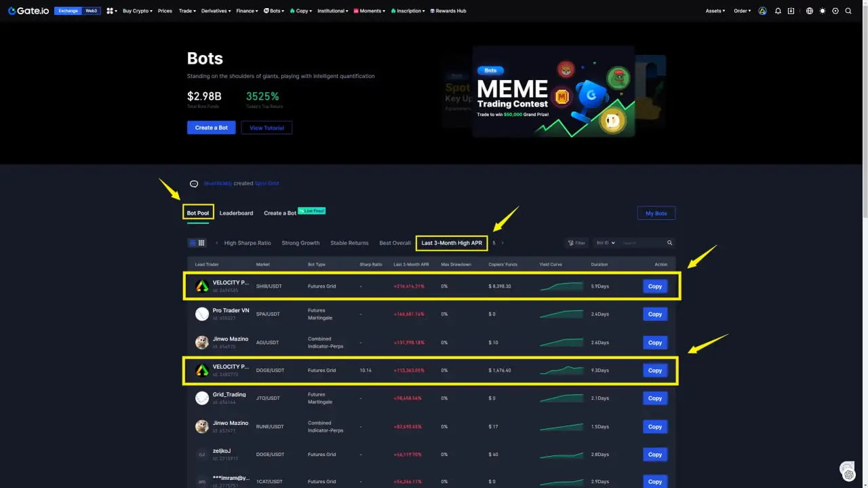Click VELOCITY avatar in DOGE/USDT row
The image size is (868, 488).
(x=202, y=370)
